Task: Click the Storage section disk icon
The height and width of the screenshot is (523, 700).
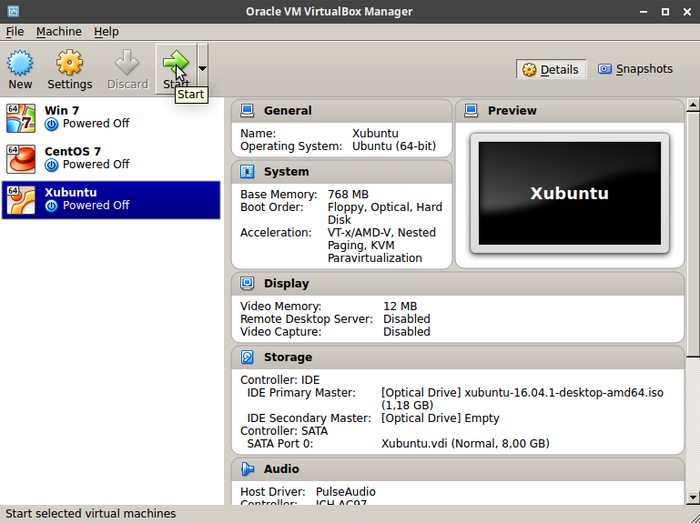Action: 247,357
